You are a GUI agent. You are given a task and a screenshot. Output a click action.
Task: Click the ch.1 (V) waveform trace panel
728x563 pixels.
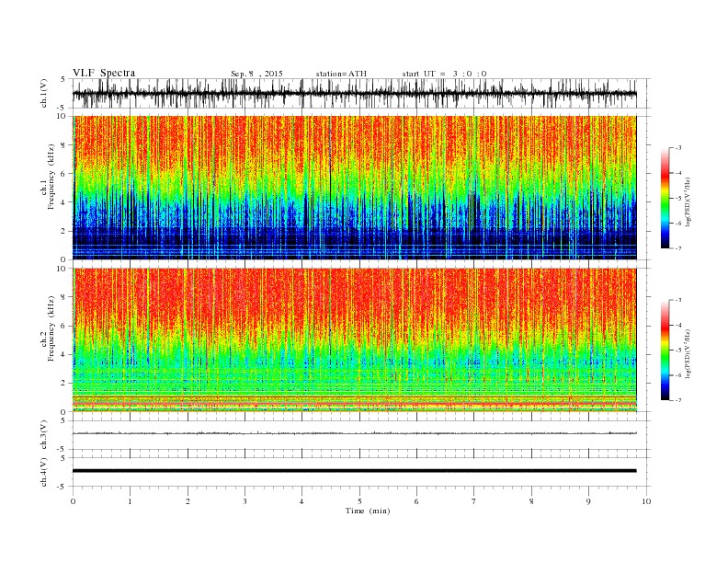pyautogui.click(x=361, y=93)
